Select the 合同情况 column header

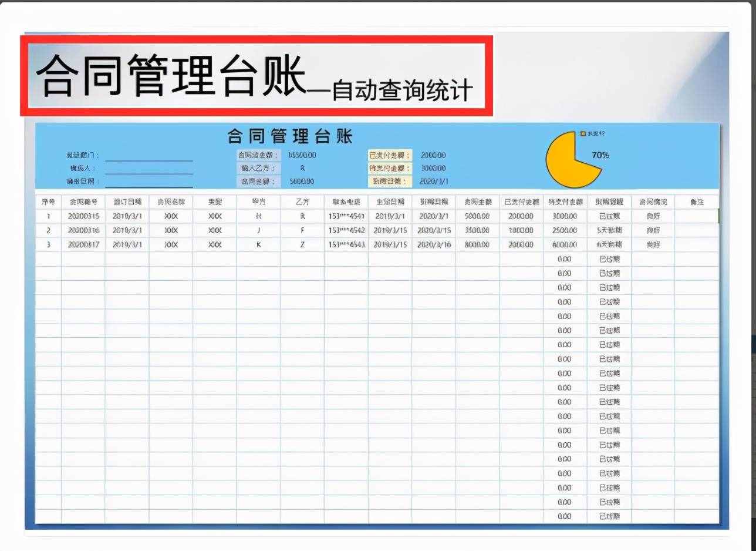coord(653,201)
